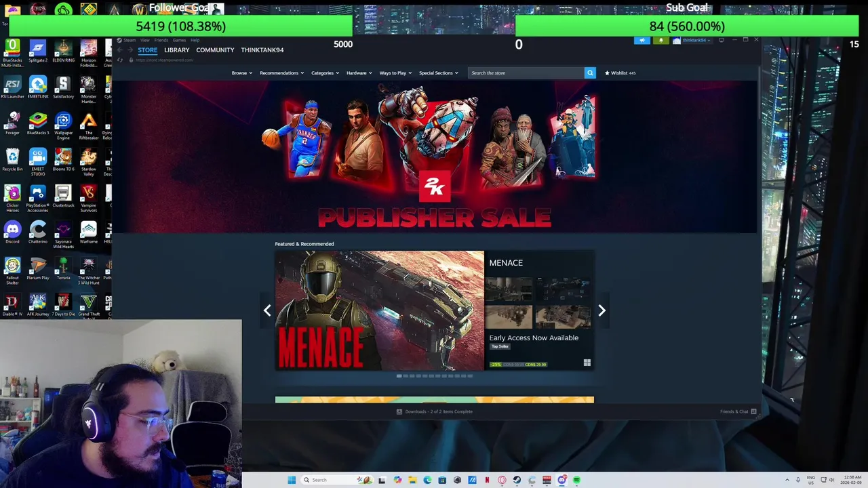The height and width of the screenshot is (488, 868).
Task: Open the Wishlist link
Action: [x=620, y=73]
